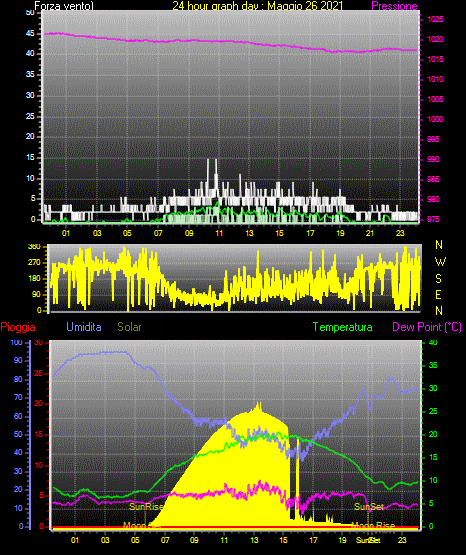Select the green 'Temperatura' legend label
This screenshot has width=466, height=555.
(x=343, y=327)
